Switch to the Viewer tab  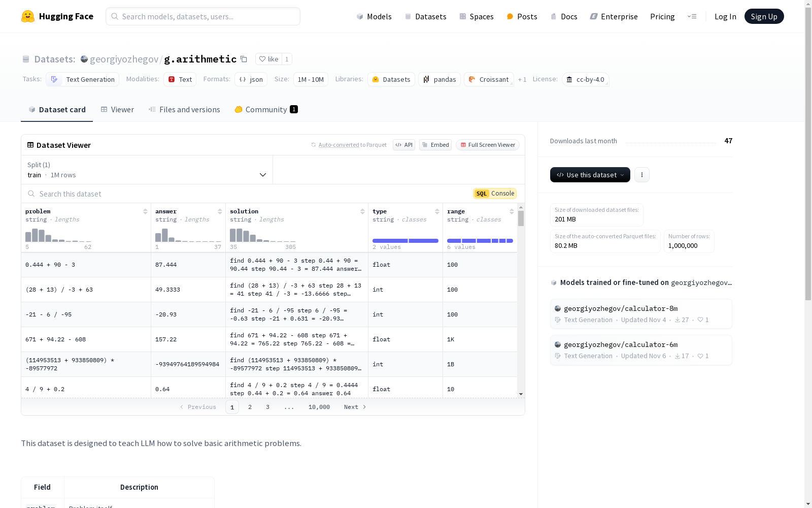tap(117, 110)
